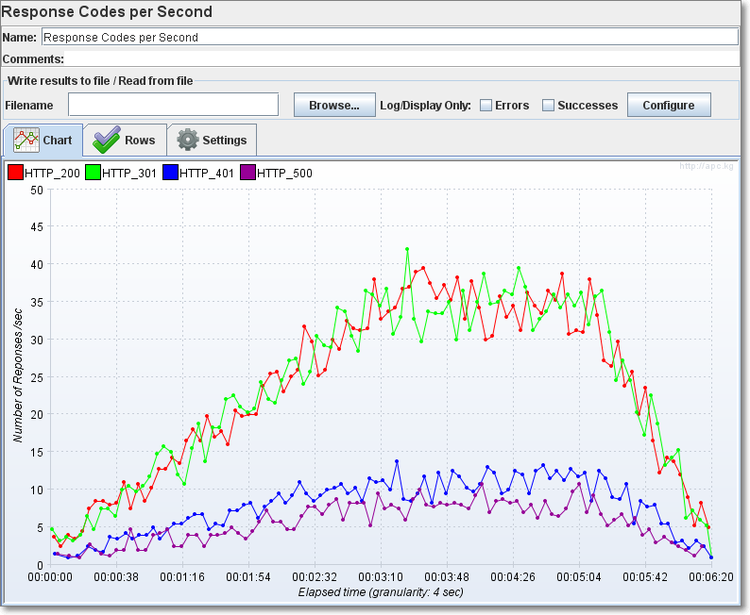Toggle the Errors checkbox
Image resolution: width=750 pixels, height=615 pixels.
click(486, 105)
